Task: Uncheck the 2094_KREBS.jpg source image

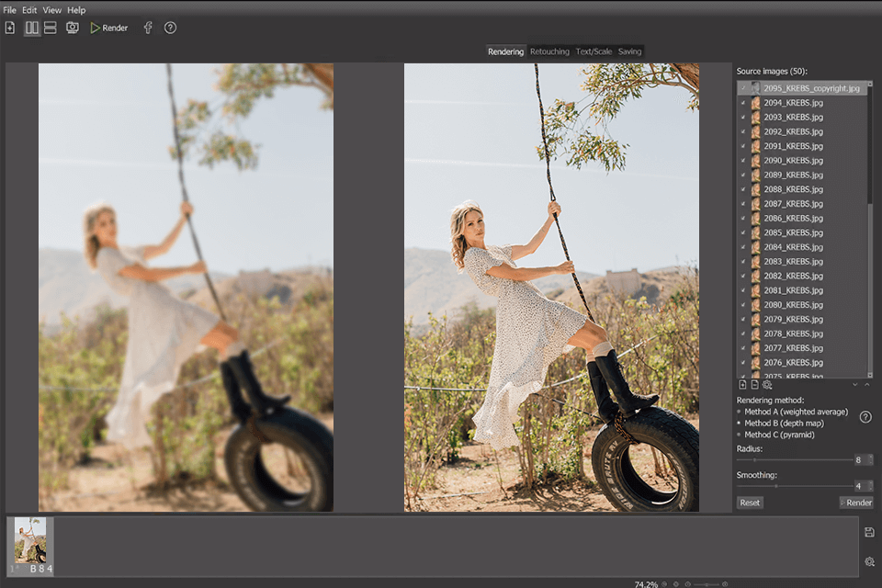Action: pos(742,103)
